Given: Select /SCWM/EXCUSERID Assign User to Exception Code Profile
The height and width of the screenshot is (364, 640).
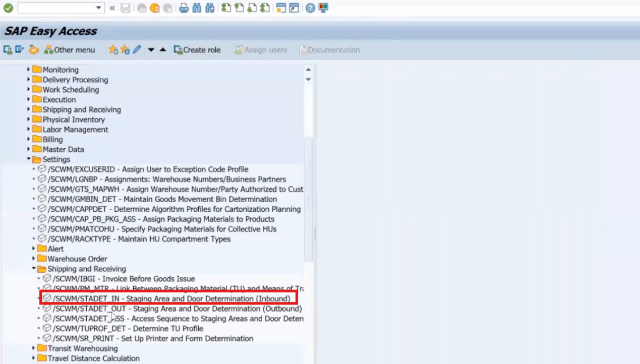Looking at the screenshot, I should [x=143, y=169].
